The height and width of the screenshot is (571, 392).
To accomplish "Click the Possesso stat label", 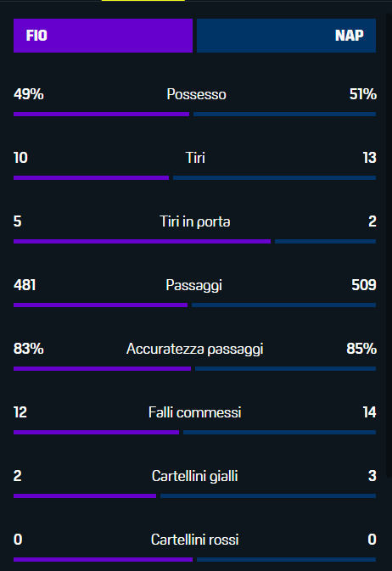I will click(196, 94).
